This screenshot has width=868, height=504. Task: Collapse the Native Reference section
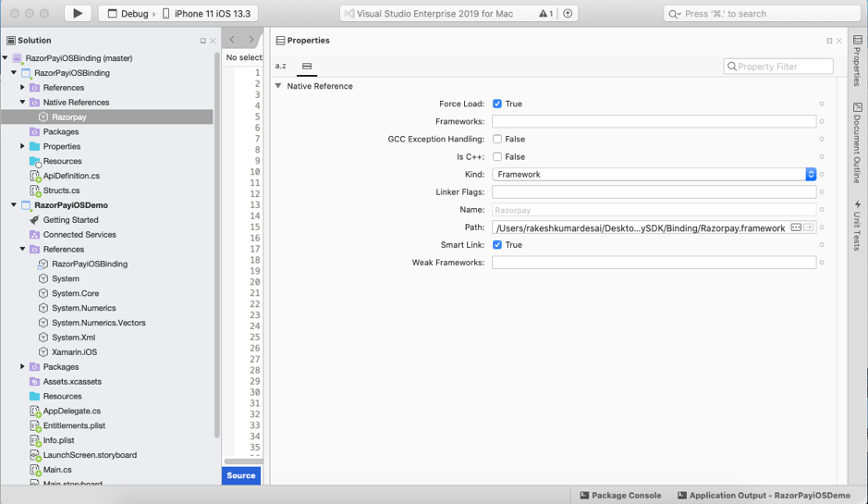pos(278,86)
